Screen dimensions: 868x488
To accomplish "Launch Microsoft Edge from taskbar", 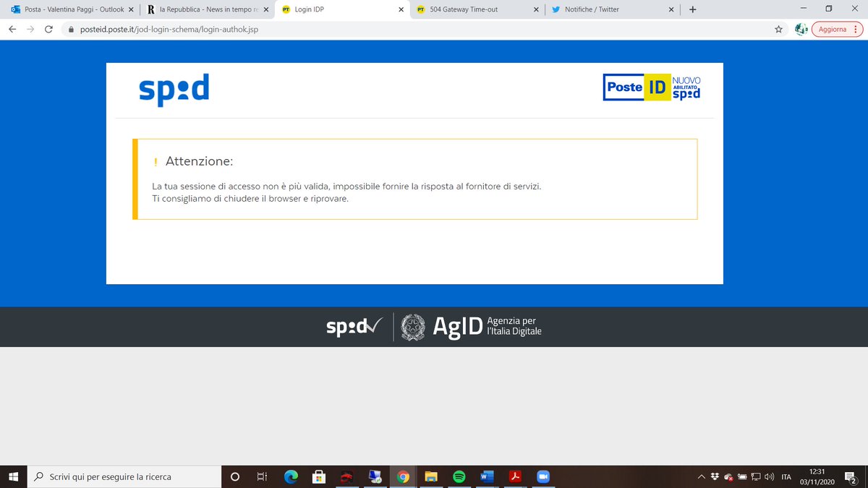I will pyautogui.click(x=291, y=476).
